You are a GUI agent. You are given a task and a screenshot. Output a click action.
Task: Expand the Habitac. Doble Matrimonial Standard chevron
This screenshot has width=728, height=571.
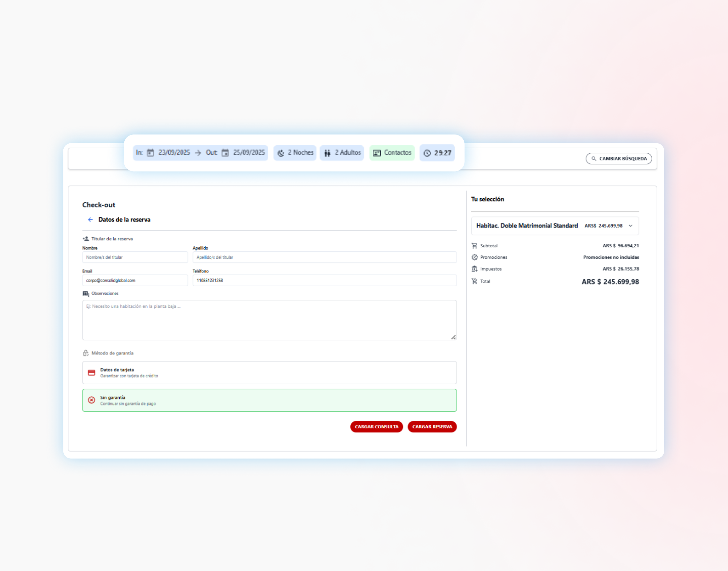630,226
